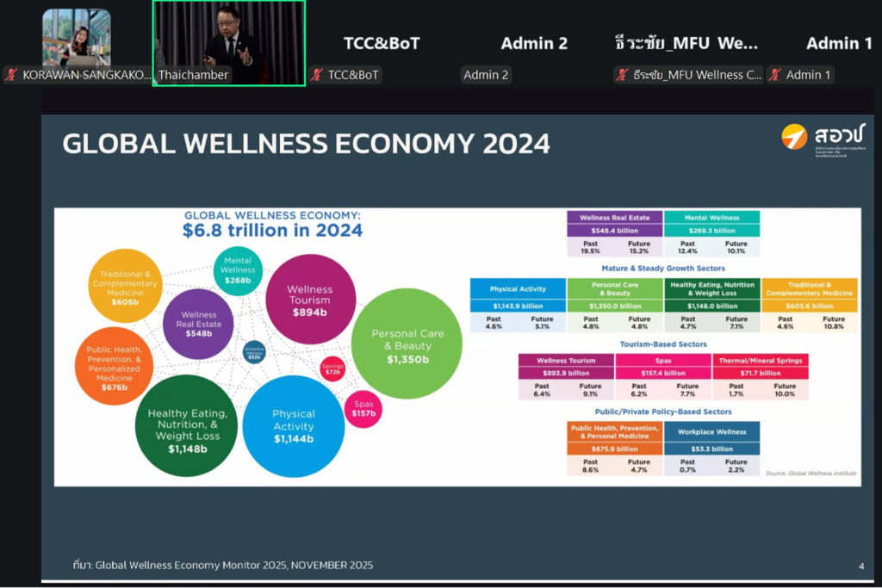Image resolution: width=882 pixels, height=588 pixels.
Task: Click the Admin 2 name label
Action: [487, 75]
